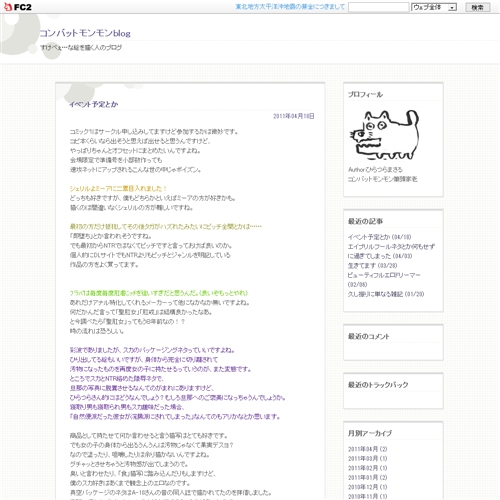Click the post's first line starting コミック1
This screenshot has height=500, width=500.
(154, 132)
